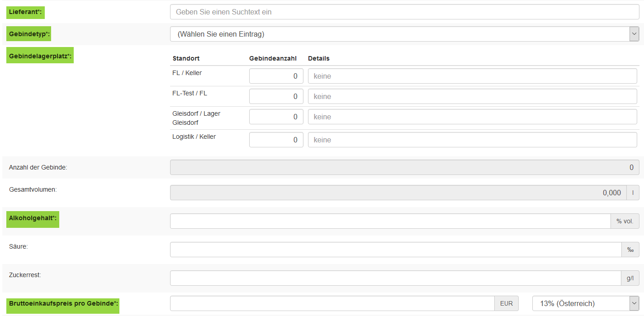Click the Lieferant search text field
Image resolution: width=644 pixels, height=316 pixels.
[404, 12]
